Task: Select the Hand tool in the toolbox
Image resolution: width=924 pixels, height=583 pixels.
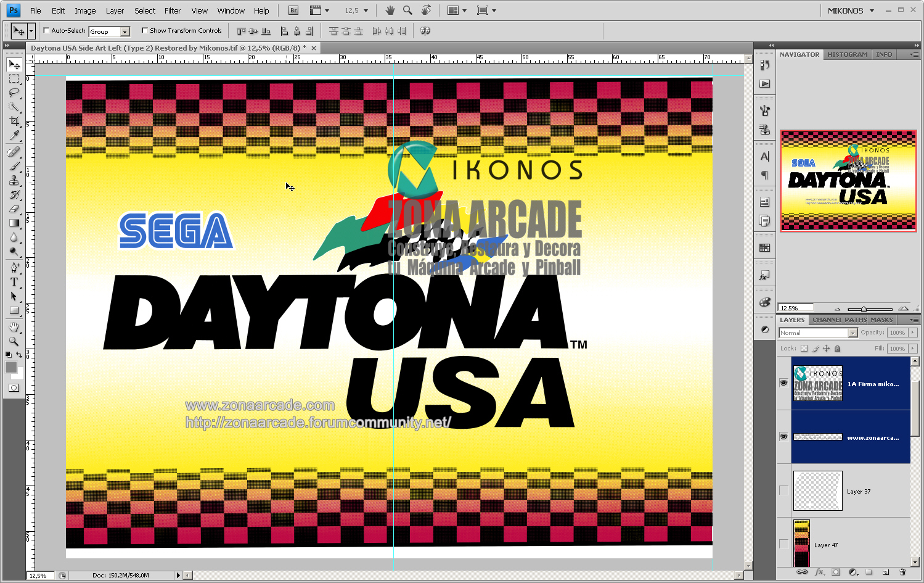Action: [14, 327]
